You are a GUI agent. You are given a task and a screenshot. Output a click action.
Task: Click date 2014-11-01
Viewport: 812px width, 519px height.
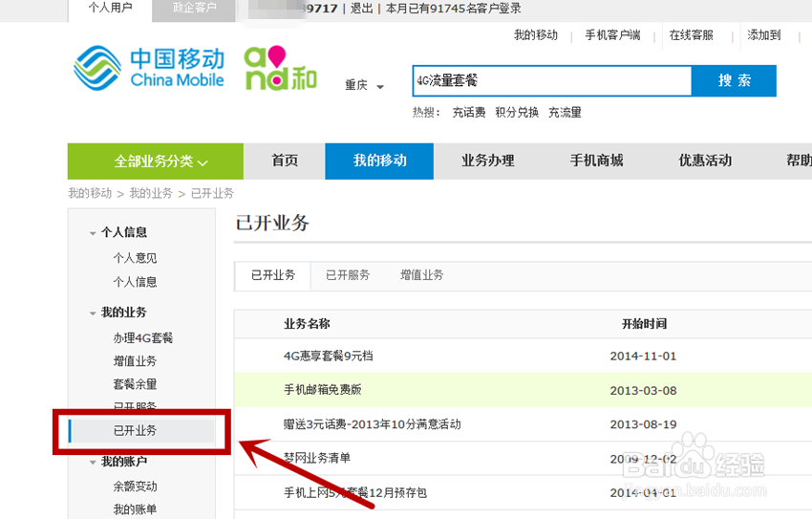click(x=643, y=357)
